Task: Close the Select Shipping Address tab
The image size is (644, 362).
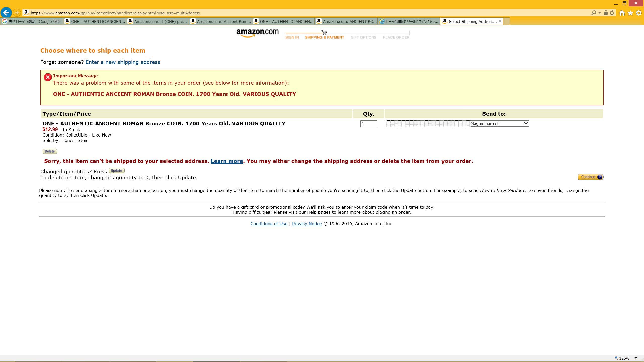Action: coord(500,21)
